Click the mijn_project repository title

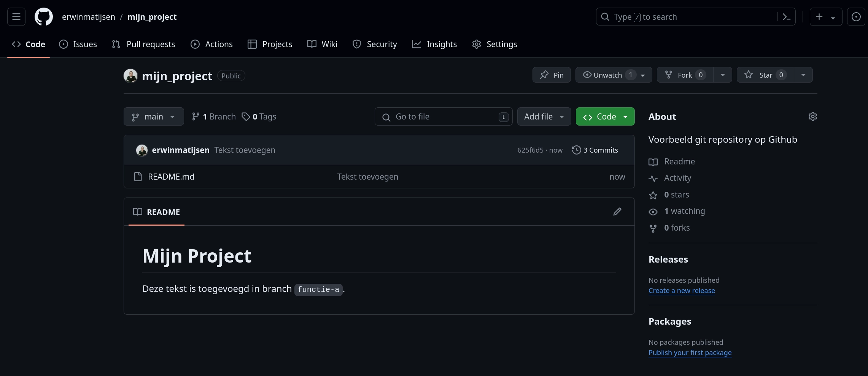(177, 76)
